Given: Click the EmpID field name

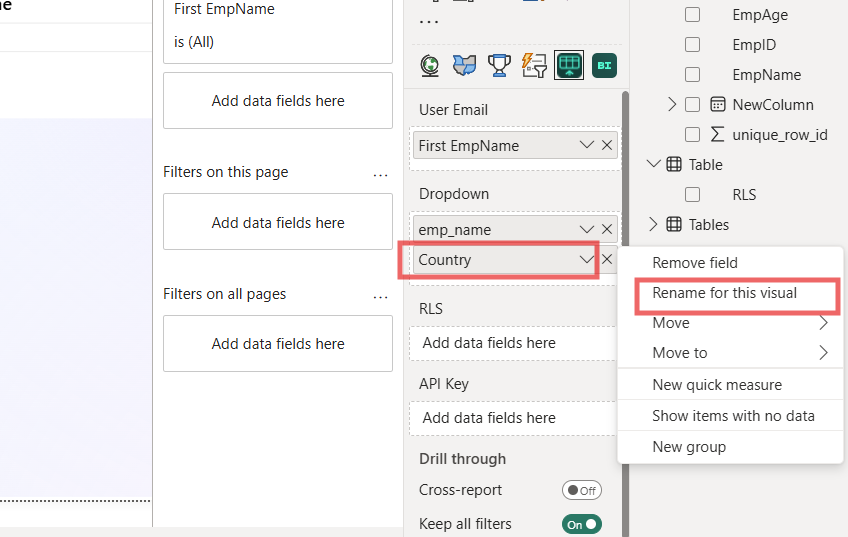Looking at the screenshot, I should (x=754, y=44).
